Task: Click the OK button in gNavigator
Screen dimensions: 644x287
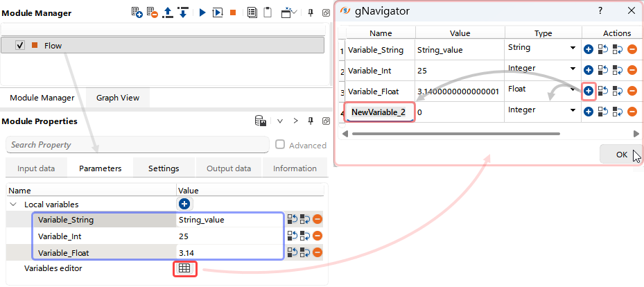Action: 621,155
